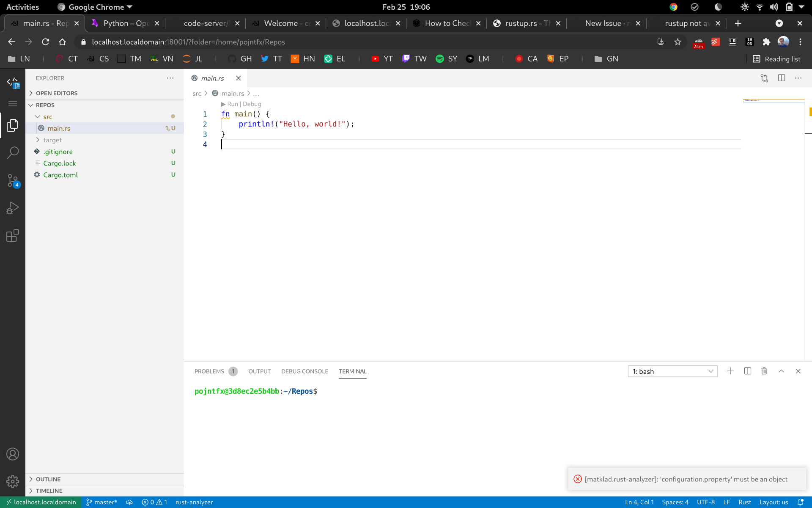Open the Run and Debug view
Image resolution: width=812 pixels, height=508 pixels.
point(13,207)
